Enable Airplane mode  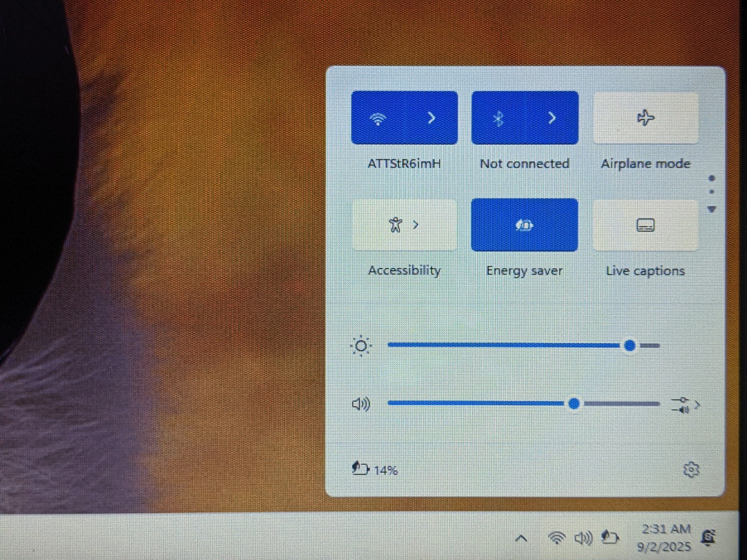(x=645, y=118)
